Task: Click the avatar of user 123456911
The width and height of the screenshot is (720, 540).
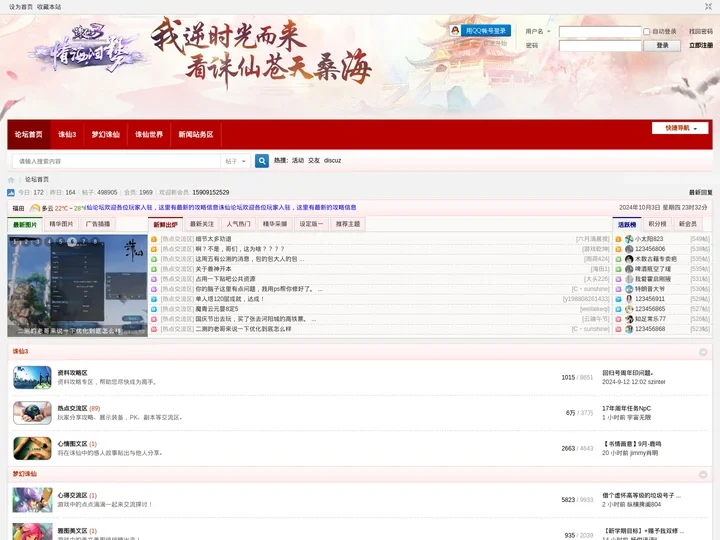Action: point(629,299)
